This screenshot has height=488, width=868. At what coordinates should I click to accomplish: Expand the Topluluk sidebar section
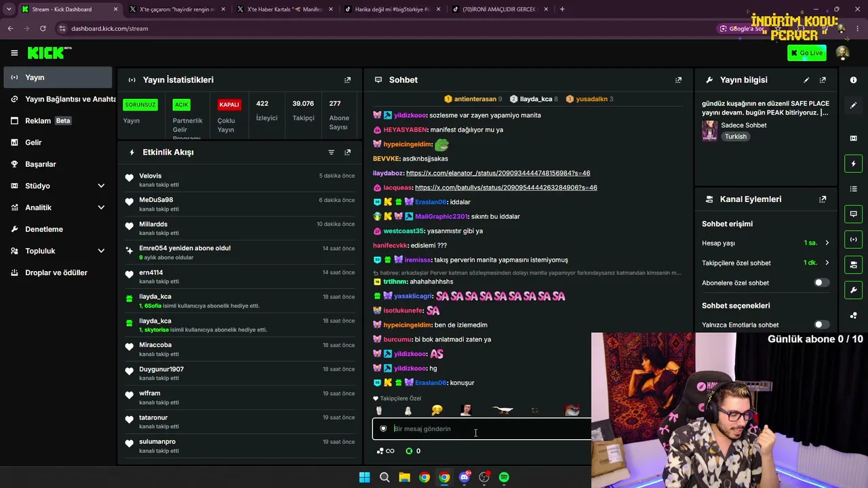(101, 251)
